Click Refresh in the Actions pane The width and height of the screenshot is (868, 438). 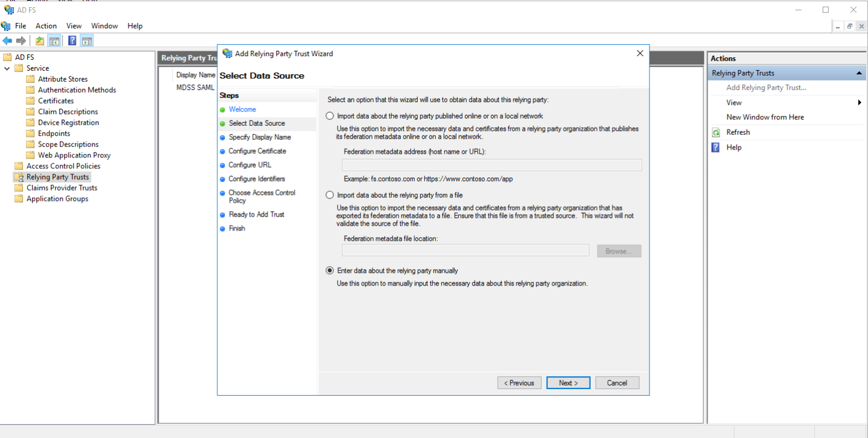pos(738,132)
